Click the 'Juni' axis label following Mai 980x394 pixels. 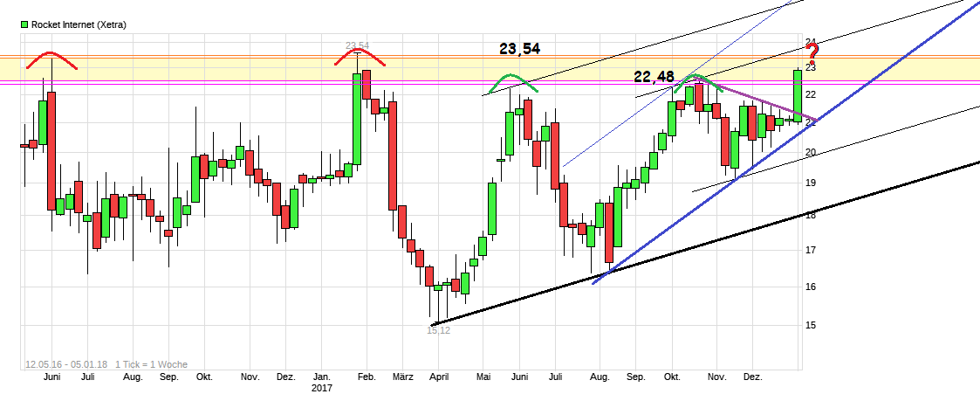[520, 377]
